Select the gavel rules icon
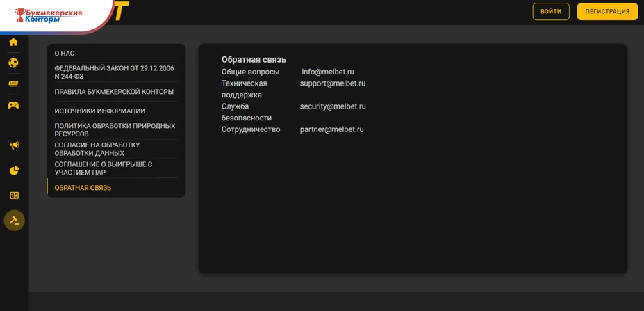The image size is (644, 311). [x=15, y=220]
